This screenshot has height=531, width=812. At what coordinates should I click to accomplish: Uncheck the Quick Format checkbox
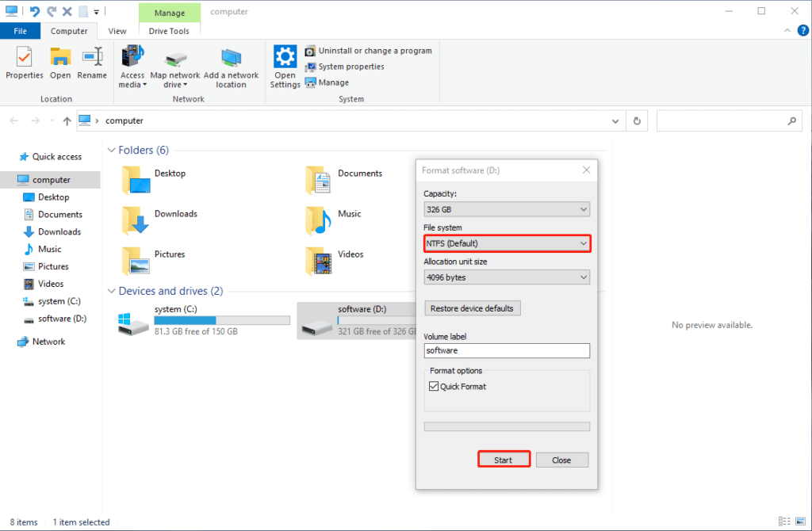pyautogui.click(x=434, y=386)
